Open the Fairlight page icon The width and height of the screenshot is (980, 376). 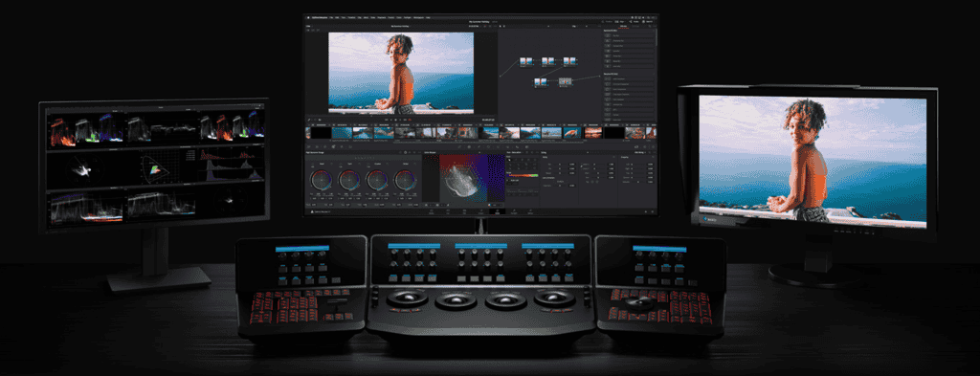[514, 211]
